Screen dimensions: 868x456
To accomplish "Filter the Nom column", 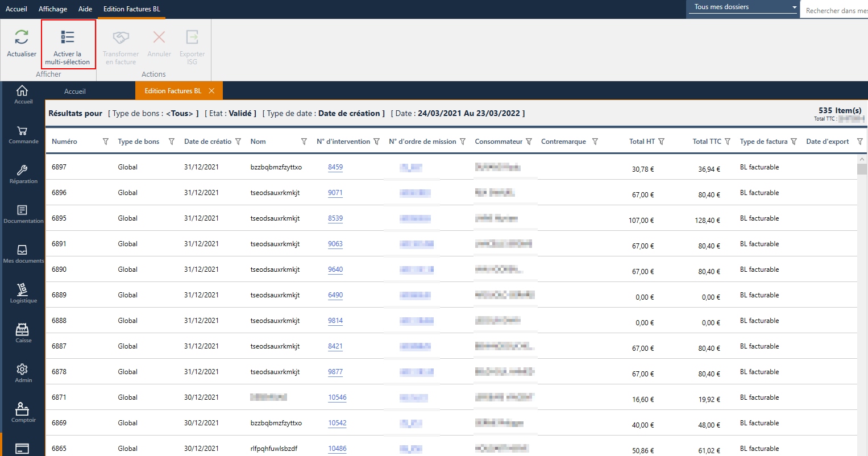I will pos(304,142).
